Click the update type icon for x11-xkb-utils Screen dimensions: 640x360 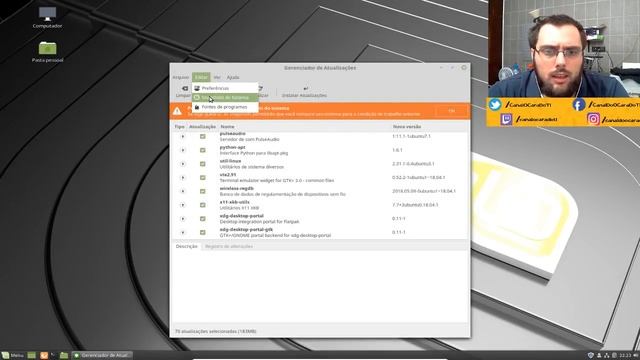pos(182,205)
